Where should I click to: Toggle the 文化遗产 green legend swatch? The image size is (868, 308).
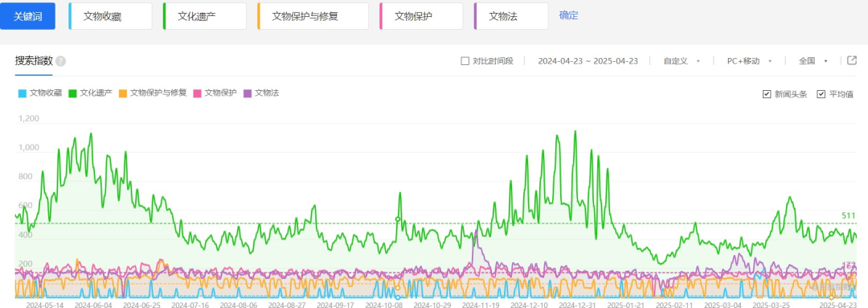(x=72, y=93)
